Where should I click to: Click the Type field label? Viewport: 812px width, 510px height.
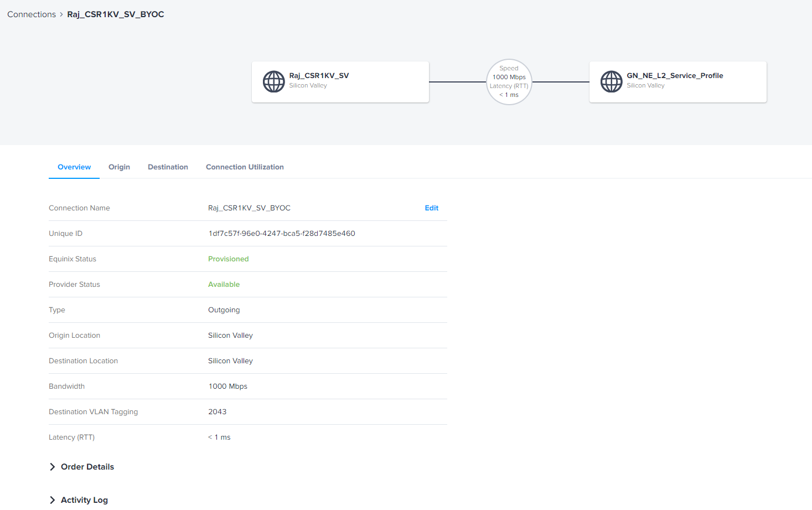(x=57, y=310)
